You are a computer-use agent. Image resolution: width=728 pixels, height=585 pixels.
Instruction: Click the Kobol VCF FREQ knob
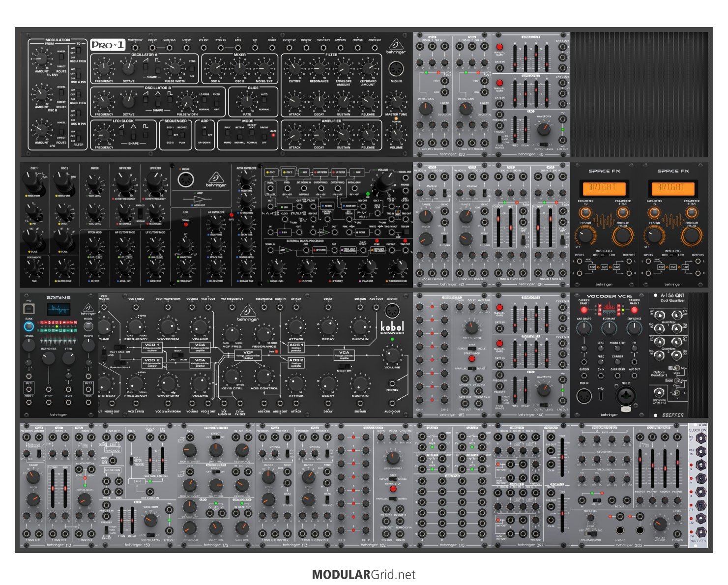(x=232, y=334)
